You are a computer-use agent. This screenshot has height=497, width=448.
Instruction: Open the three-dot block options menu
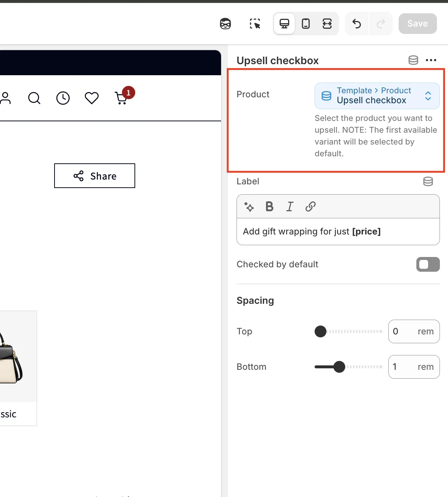click(431, 60)
